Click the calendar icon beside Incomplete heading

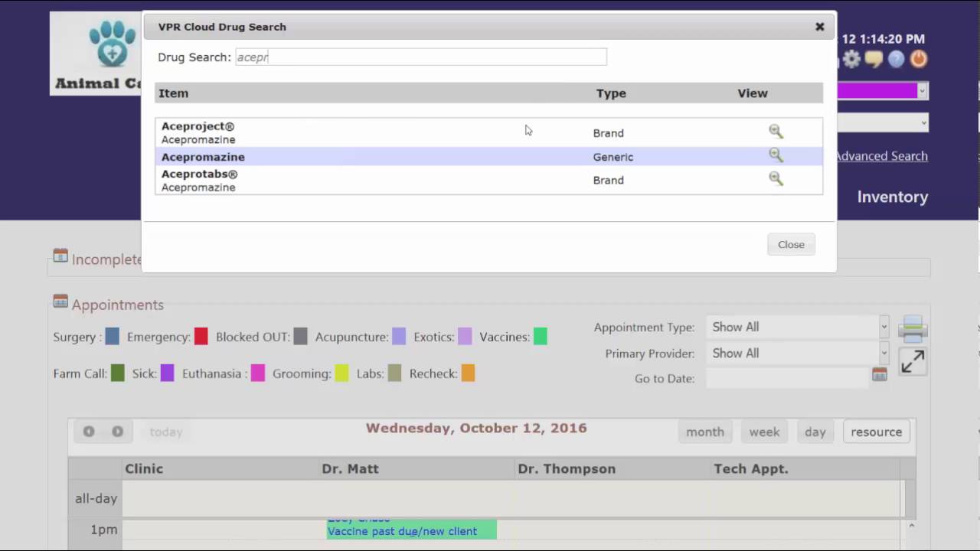click(x=60, y=256)
